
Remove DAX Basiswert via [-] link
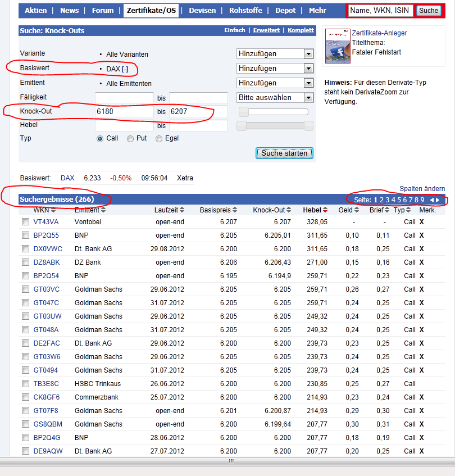[125, 69]
